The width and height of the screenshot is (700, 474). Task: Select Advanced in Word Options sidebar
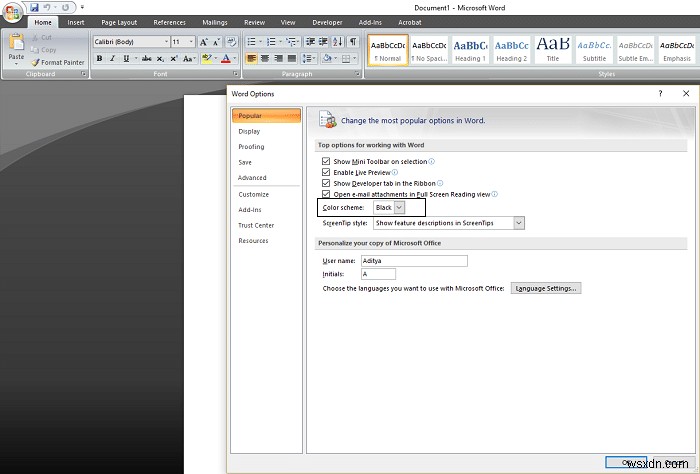coord(252,178)
